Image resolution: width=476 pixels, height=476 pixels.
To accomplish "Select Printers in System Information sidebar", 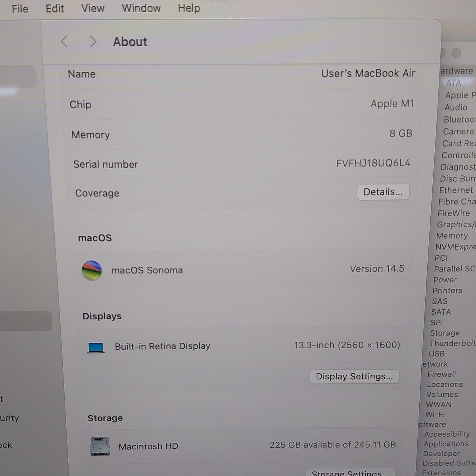I will [x=447, y=290].
